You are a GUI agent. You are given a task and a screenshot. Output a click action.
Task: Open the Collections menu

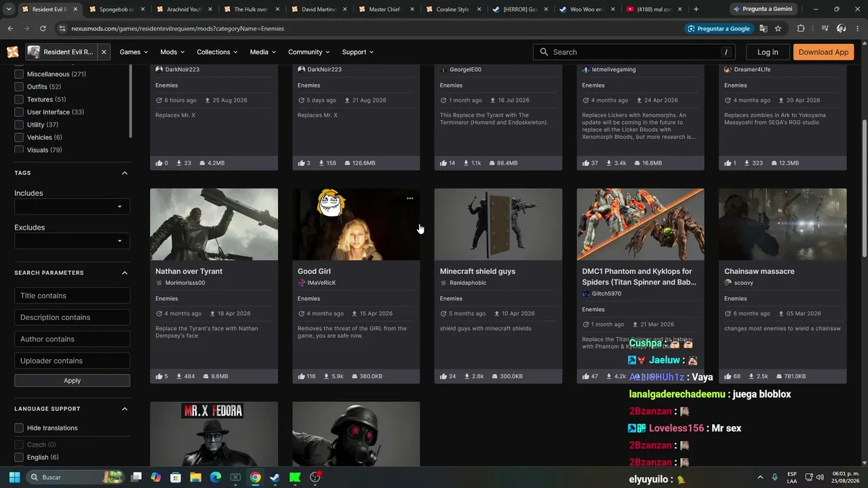[217, 52]
